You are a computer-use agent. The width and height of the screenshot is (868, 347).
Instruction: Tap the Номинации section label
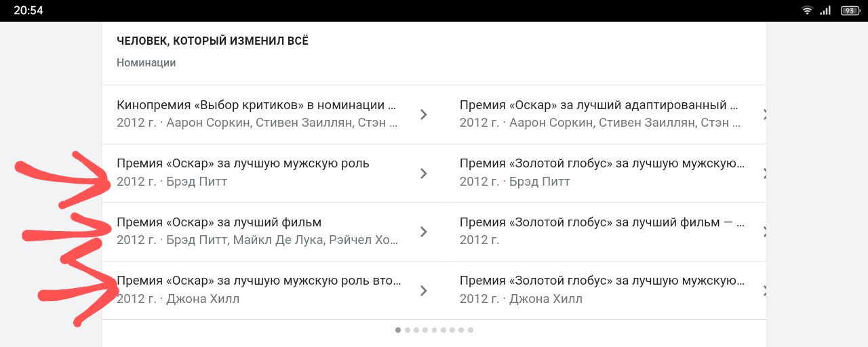(146, 62)
